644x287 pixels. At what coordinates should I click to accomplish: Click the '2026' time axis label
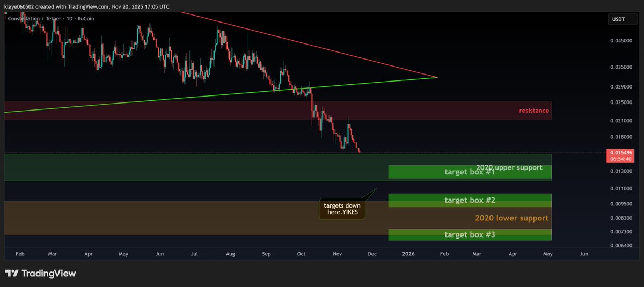(408, 254)
